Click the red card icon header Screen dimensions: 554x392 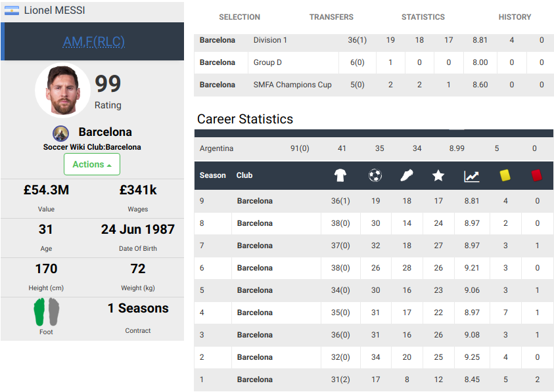point(537,175)
